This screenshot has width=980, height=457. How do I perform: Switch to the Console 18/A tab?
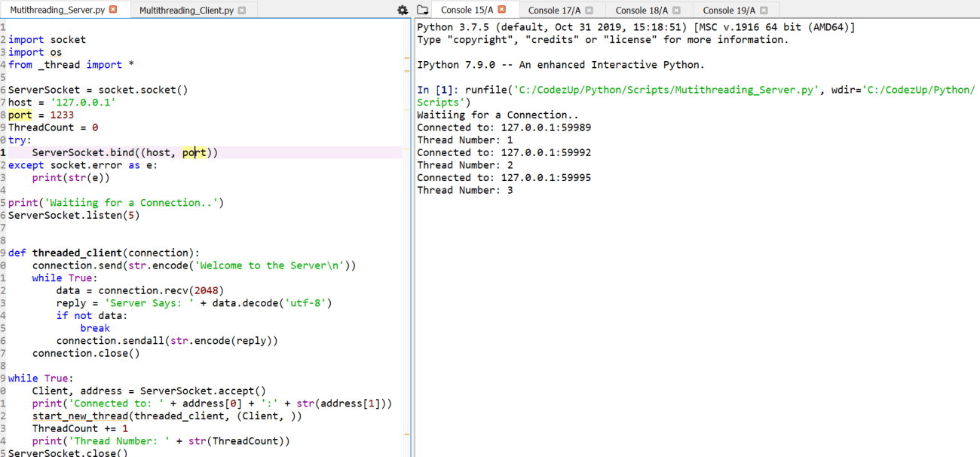642,11
